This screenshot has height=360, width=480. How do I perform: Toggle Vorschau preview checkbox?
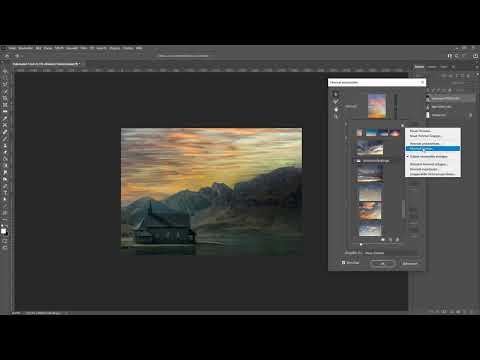click(344, 263)
